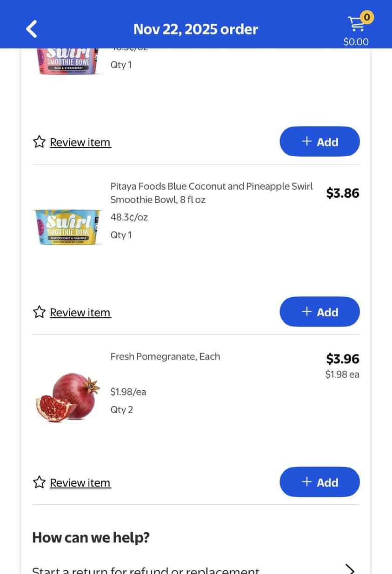Add Fresh Pomegranate to cart
Screen dimensions: 392x574
tap(319, 482)
